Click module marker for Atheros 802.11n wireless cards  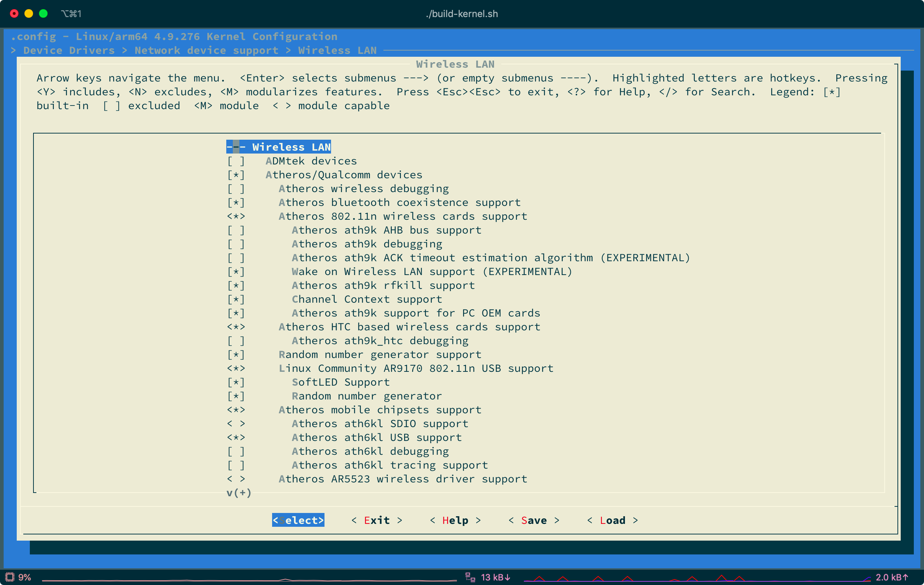pos(236,216)
